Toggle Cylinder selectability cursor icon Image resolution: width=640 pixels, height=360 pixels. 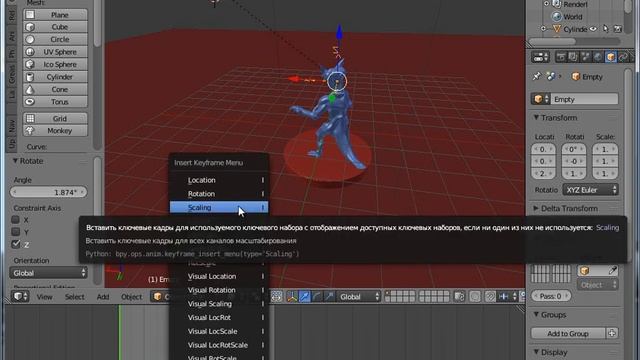(x=605, y=29)
